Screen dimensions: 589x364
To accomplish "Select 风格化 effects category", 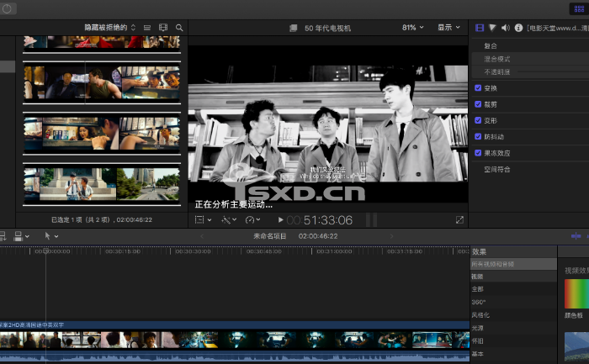I will tap(513, 315).
